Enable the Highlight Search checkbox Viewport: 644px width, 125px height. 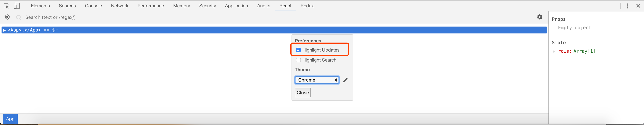(x=298, y=60)
